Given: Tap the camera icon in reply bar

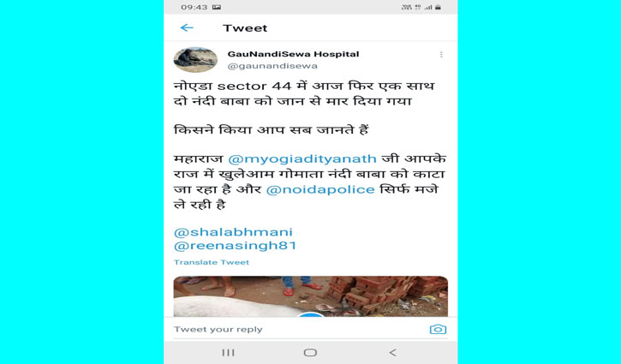Looking at the screenshot, I should (x=438, y=329).
